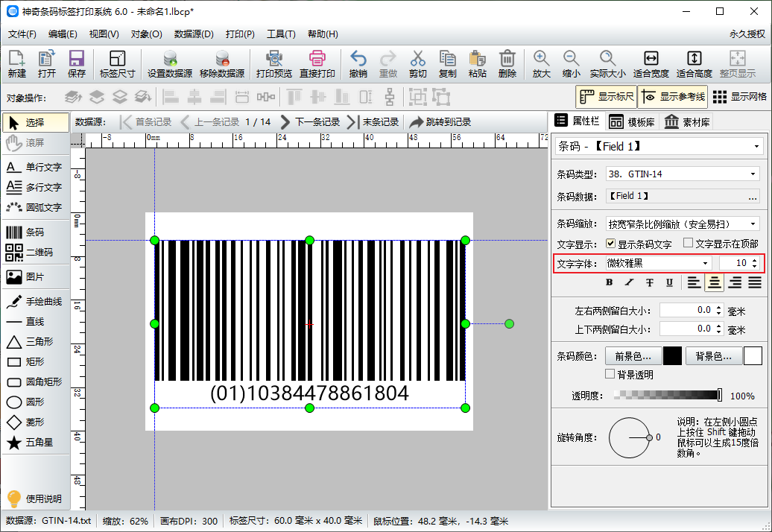The width and height of the screenshot is (772, 532).
Task: Click the 透明度 opacity slider
Action: pos(668,395)
